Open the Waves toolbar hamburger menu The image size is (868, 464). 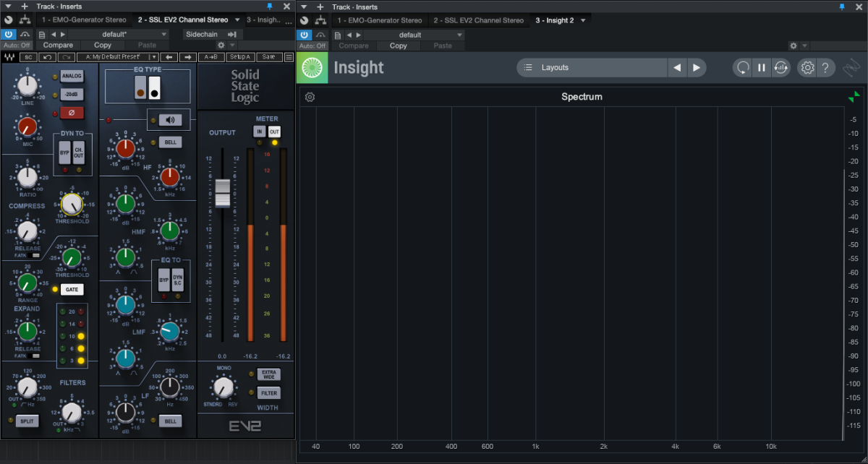pyautogui.click(x=289, y=56)
